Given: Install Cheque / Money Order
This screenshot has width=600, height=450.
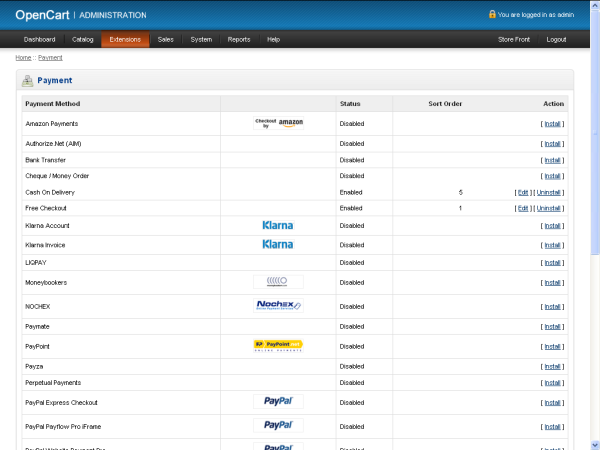Looking at the screenshot, I should click(552, 176).
